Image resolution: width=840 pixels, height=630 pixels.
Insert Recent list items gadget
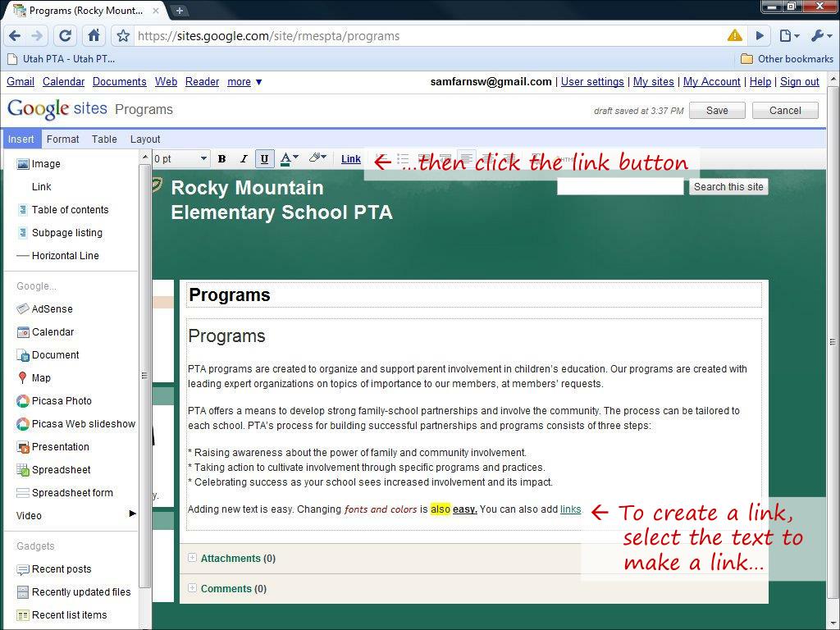pyautogui.click(x=62, y=615)
